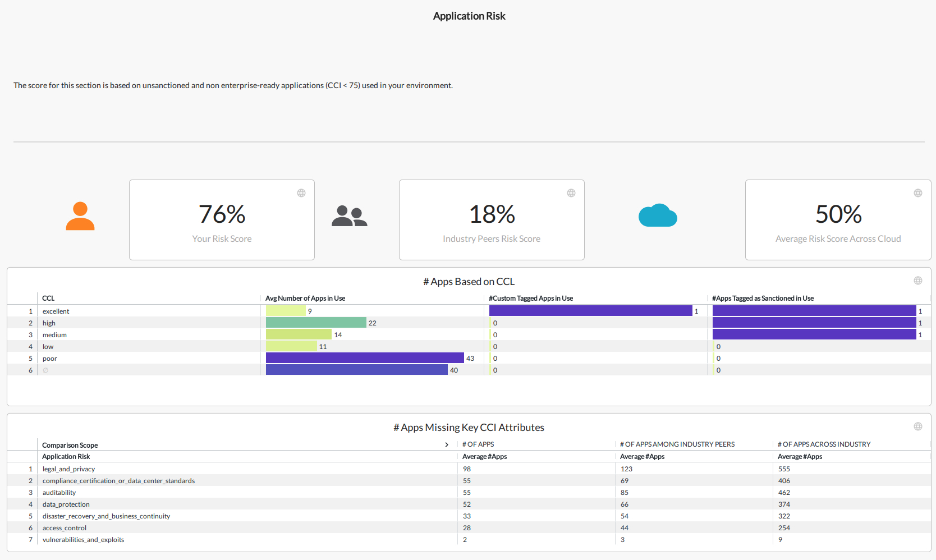Select the low CCL row label

click(48, 347)
